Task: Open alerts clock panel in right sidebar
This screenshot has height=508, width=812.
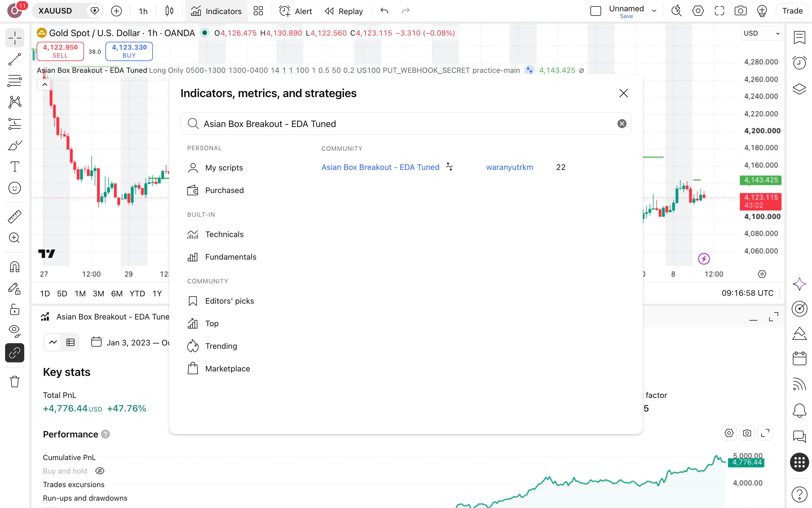Action: (x=799, y=63)
